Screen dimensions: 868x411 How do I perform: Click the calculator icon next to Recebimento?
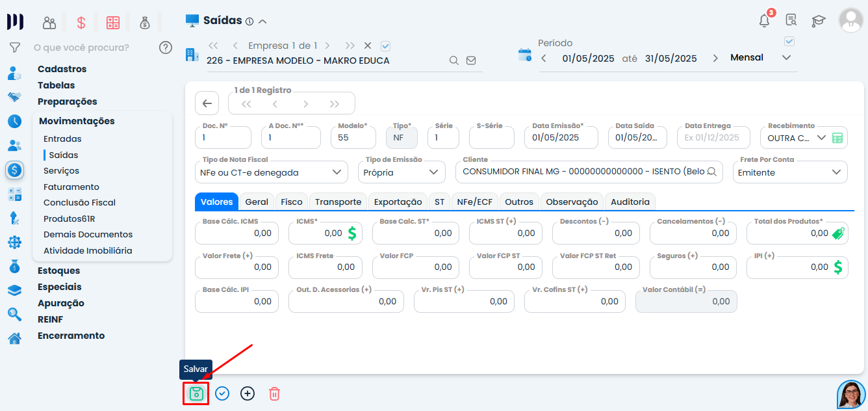click(x=838, y=138)
